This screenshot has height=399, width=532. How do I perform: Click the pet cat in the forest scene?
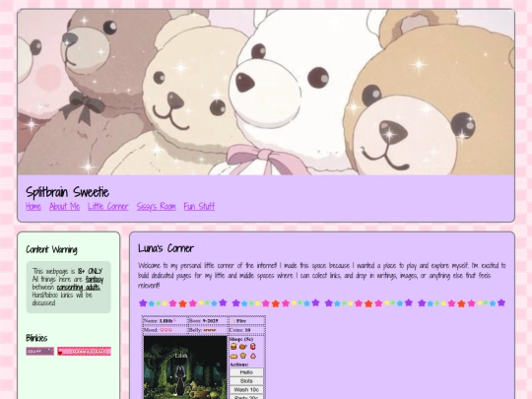coord(180,380)
